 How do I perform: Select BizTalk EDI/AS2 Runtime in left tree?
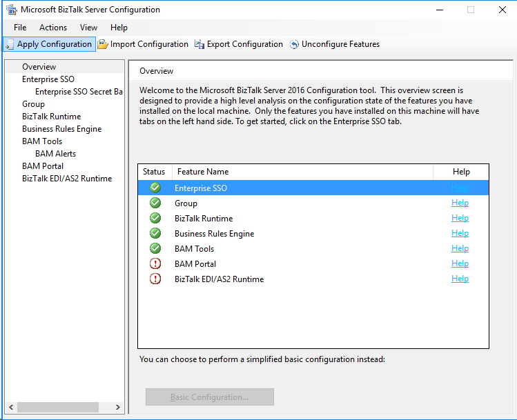[67, 179]
